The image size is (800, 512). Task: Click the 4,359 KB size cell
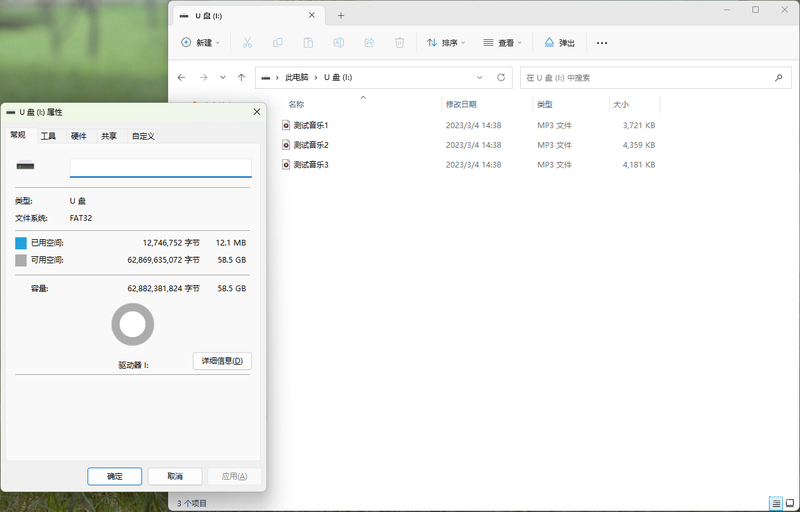(639, 145)
